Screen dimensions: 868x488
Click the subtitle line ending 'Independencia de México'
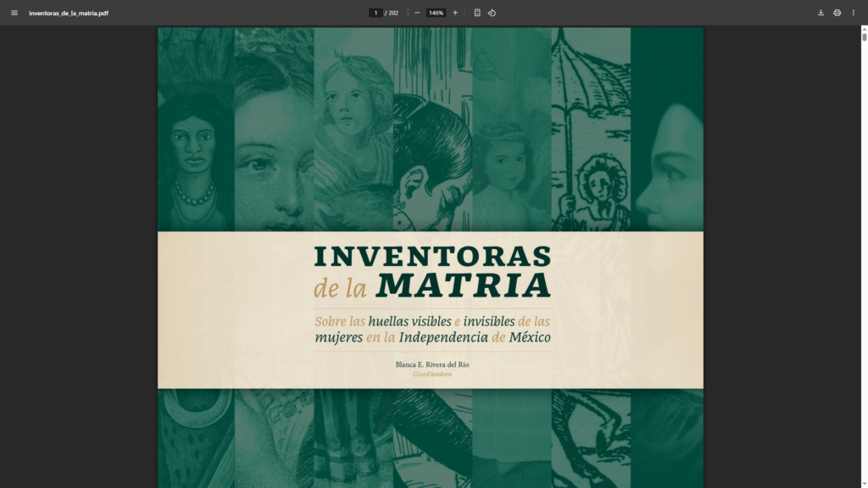(x=432, y=337)
